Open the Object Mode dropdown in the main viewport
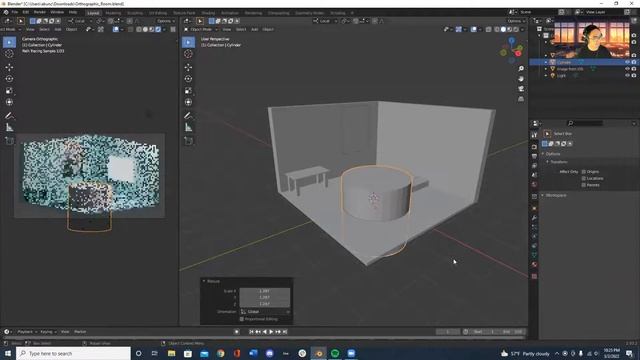 point(201,29)
